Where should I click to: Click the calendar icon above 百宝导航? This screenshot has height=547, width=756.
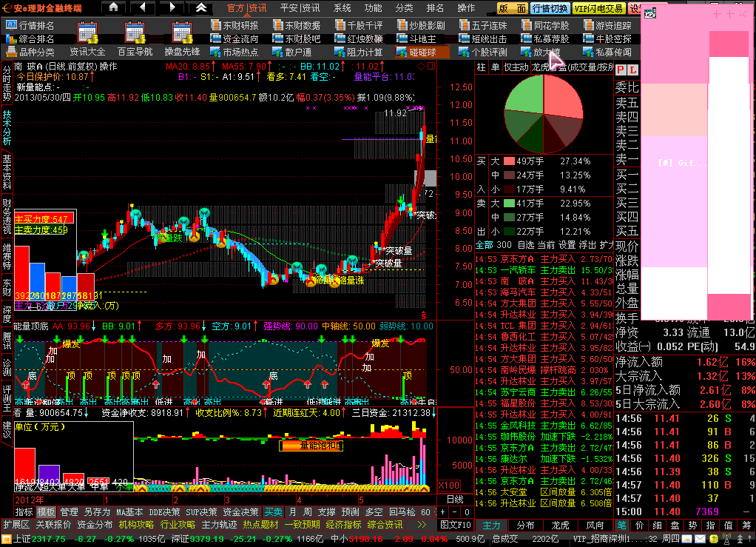click(x=135, y=33)
